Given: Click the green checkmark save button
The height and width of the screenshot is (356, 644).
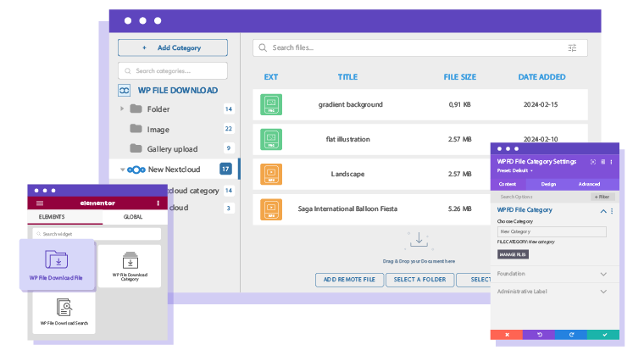Looking at the screenshot, I should pyautogui.click(x=604, y=335).
